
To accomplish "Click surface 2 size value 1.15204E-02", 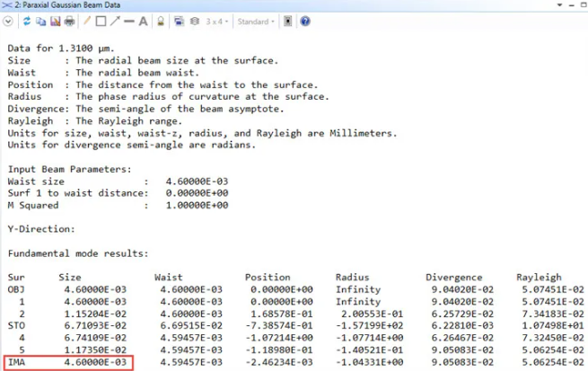I will (95, 314).
